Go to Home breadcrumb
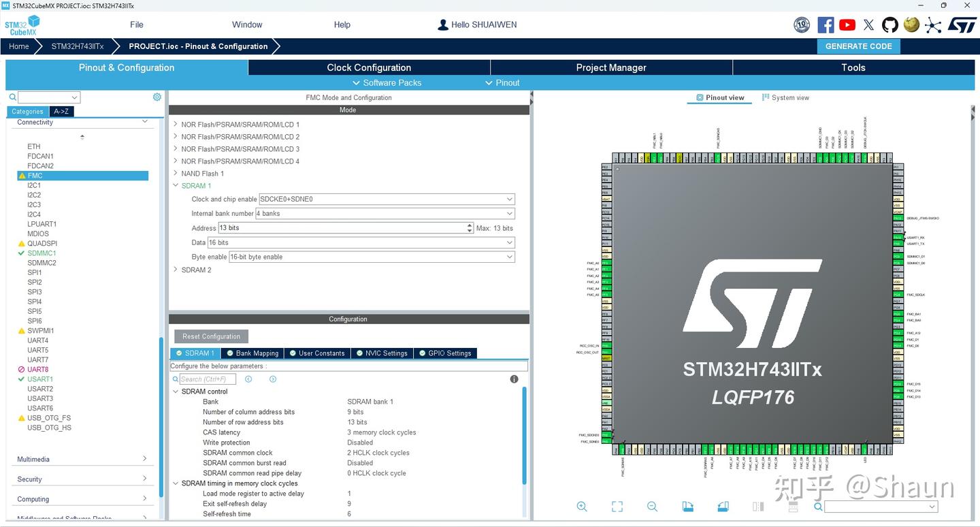980x527 pixels. point(19,46)
